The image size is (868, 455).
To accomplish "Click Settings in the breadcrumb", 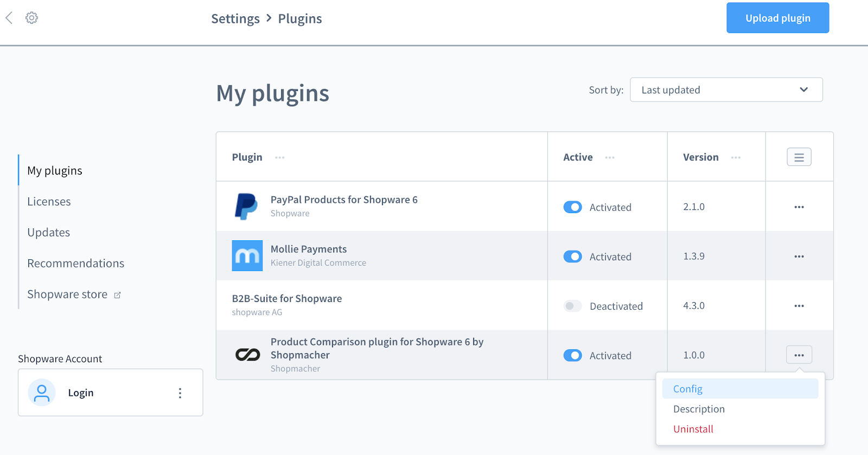I will 235,19.
